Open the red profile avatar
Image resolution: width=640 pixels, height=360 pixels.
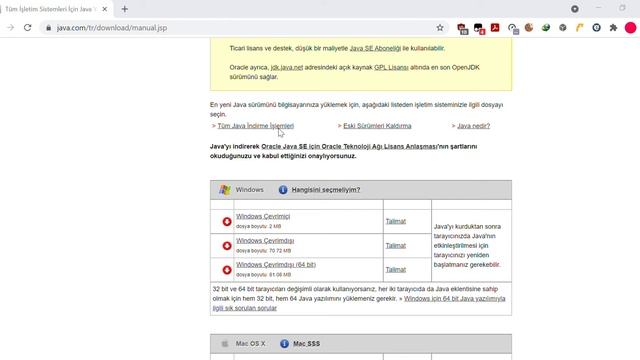pyautogui.click(x=630, y=28)
